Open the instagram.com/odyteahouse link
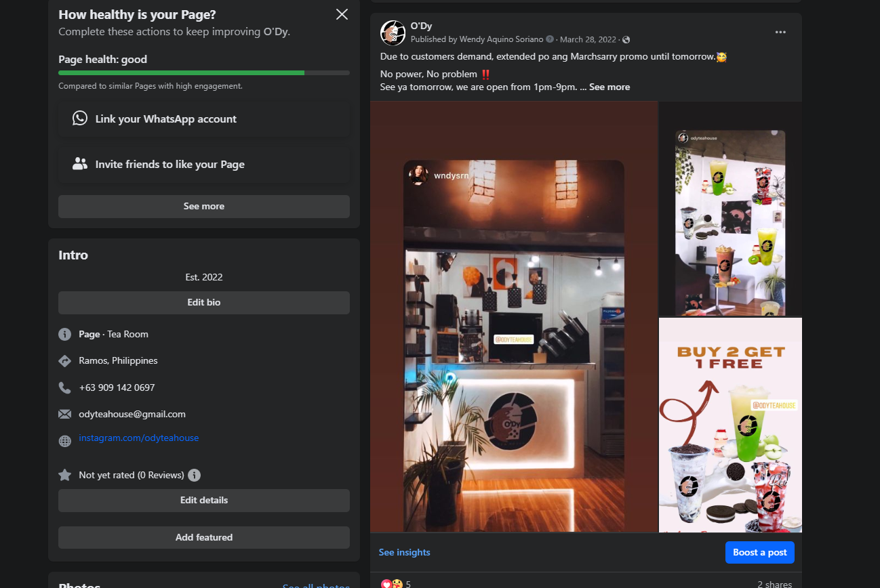 (x=139, y=438)
